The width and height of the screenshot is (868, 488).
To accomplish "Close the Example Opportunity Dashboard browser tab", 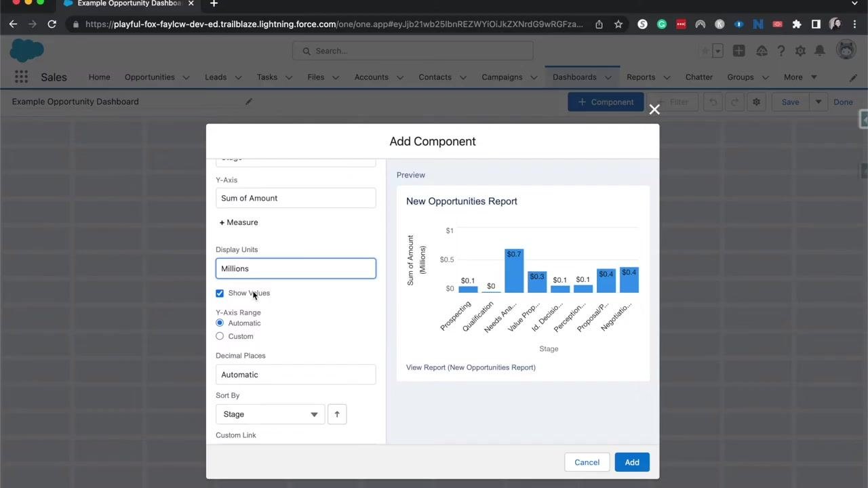I will [191, 4].
